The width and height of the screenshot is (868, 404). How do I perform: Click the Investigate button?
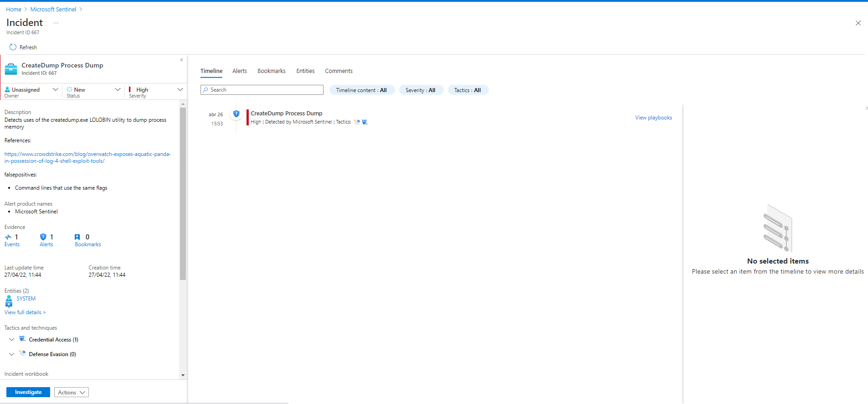28,392
